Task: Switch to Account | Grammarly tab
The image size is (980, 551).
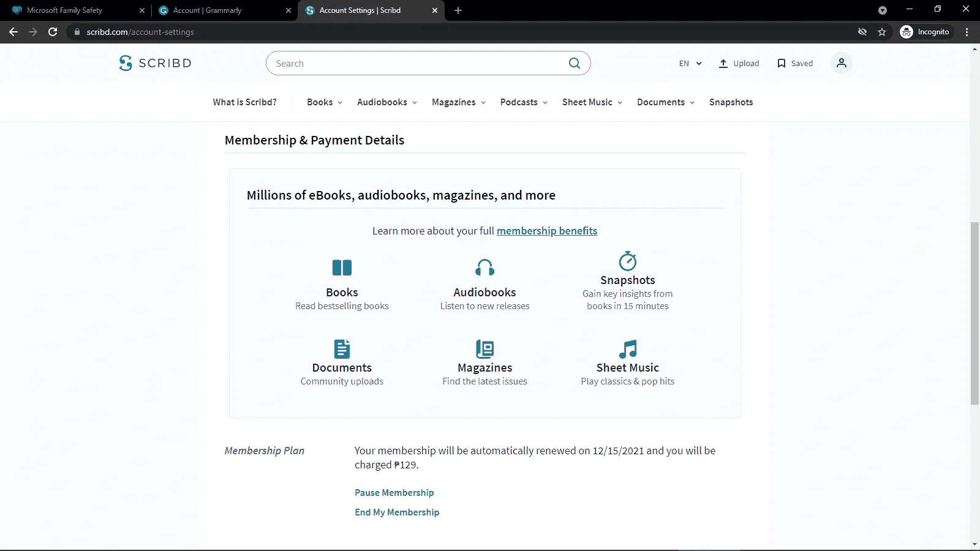Action: [x=225, y=10]
